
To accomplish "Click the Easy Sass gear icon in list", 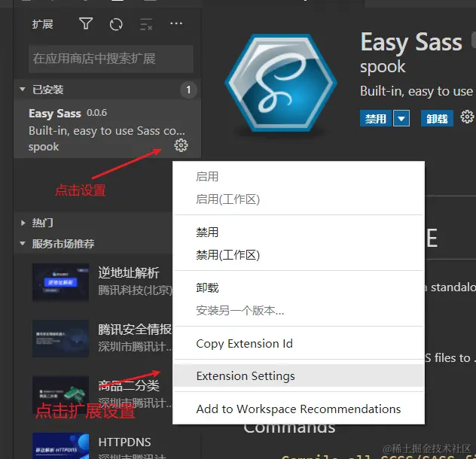I will [x=181, y=146].
